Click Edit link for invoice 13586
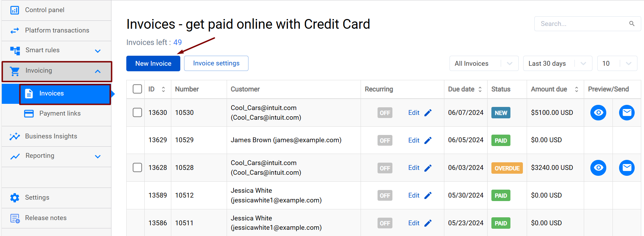Screen dimensions: 644x236 414,223
